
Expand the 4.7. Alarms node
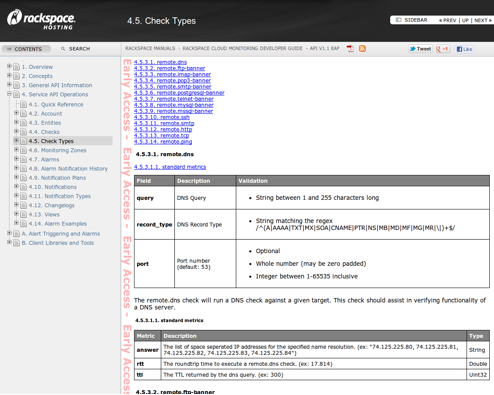[16, 159]
